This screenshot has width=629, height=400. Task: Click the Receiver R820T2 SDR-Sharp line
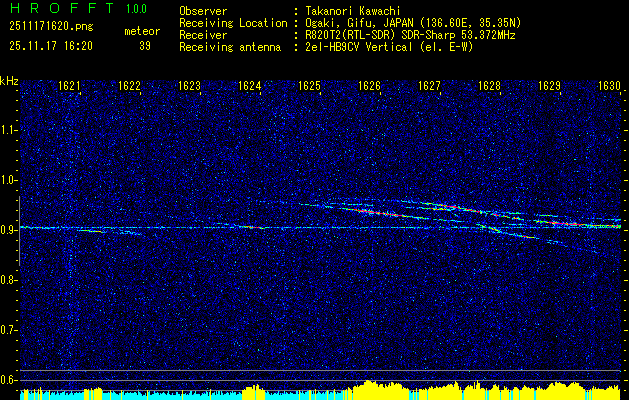347,35
